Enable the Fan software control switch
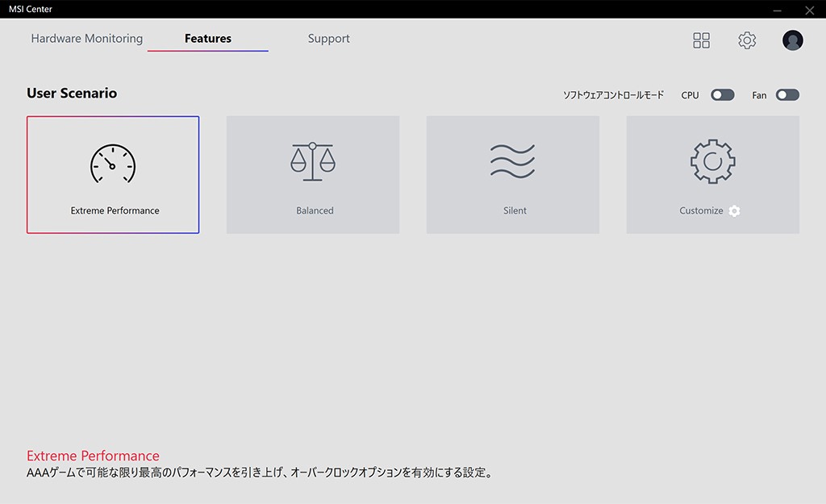 tap(787, 95)
